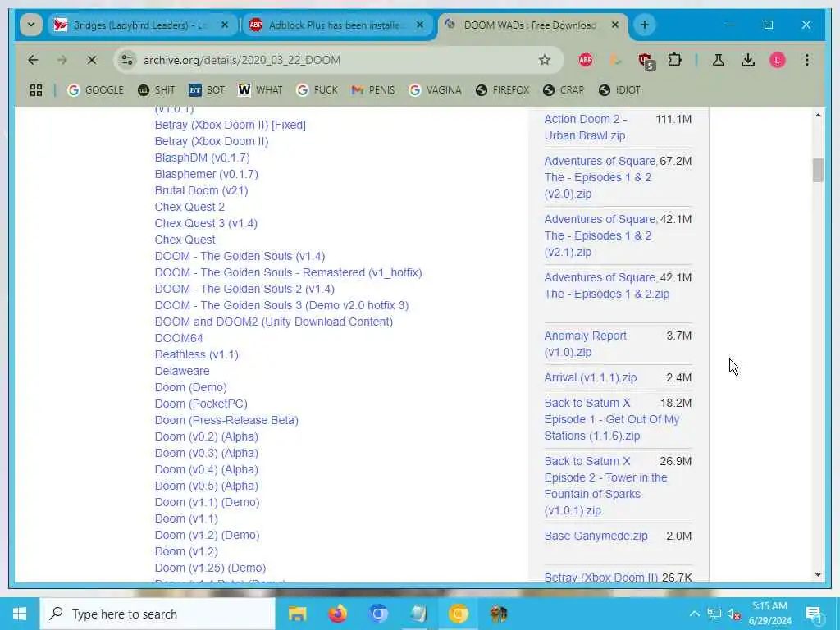Click the muted volume tray icon
The image size is (840, 630).
(x=734, y=614)
